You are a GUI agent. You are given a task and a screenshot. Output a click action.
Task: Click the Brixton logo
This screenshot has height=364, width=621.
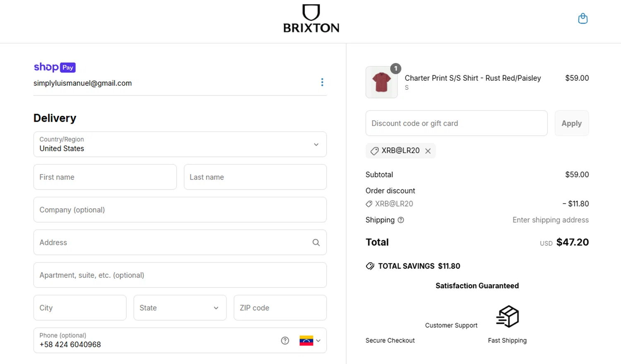point(311,19)
